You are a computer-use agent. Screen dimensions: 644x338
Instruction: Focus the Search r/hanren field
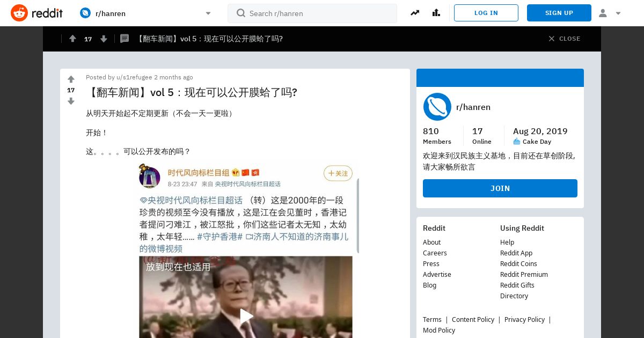click(312, 13)
